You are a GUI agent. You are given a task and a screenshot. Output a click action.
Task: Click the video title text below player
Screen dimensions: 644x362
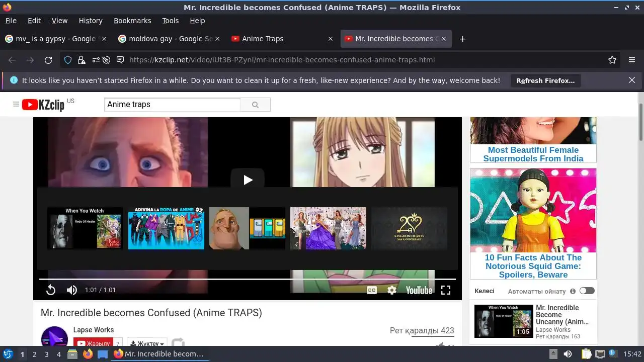[x=151, y=313]
